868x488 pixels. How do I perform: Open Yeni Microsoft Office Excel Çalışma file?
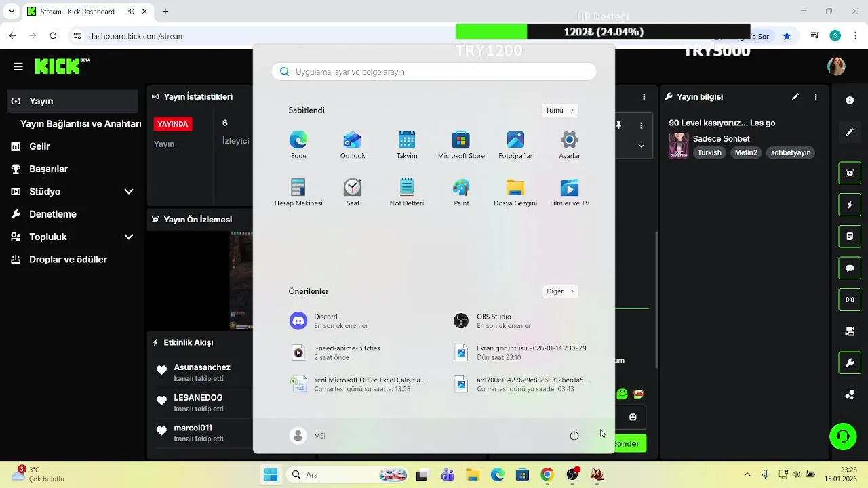357,384
